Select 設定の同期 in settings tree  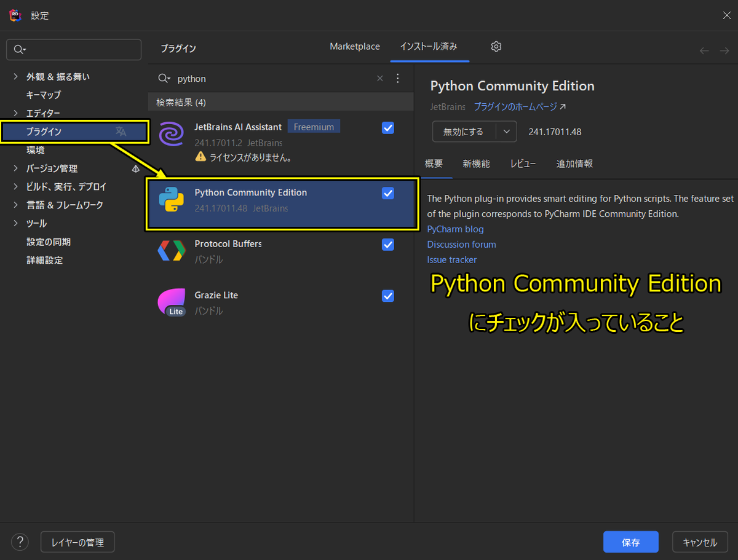[48, 242]
